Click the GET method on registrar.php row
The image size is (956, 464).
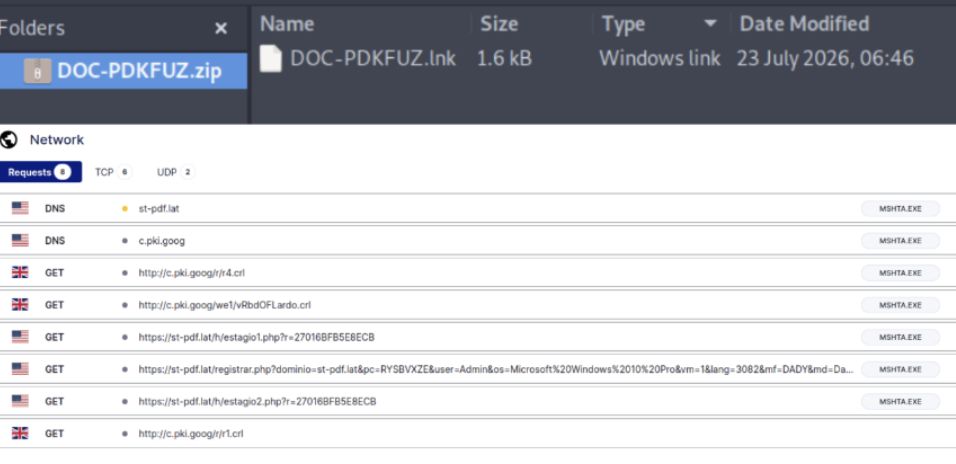coord(54,369)
